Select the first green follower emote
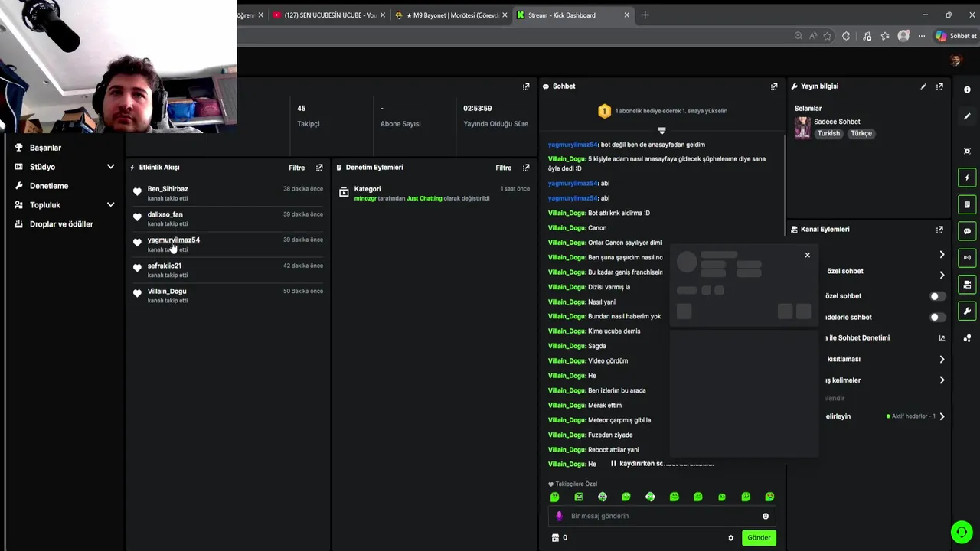 click(x=554, y=497)
